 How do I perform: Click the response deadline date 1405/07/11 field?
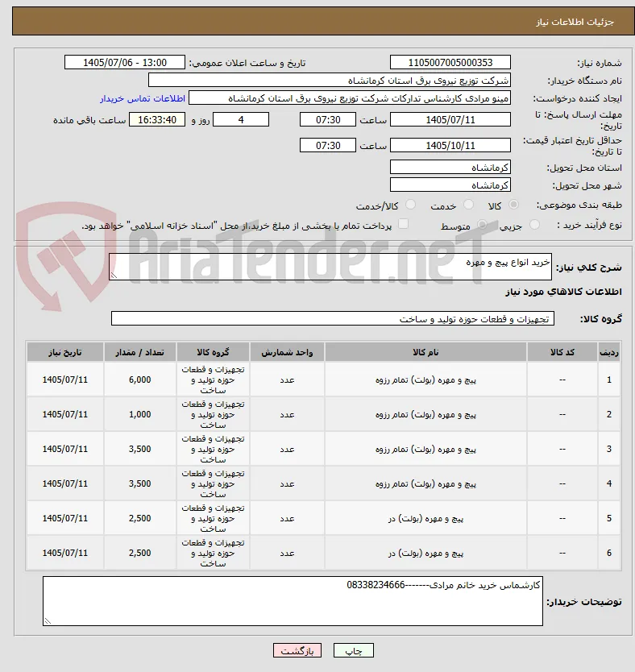click(450, 119)
